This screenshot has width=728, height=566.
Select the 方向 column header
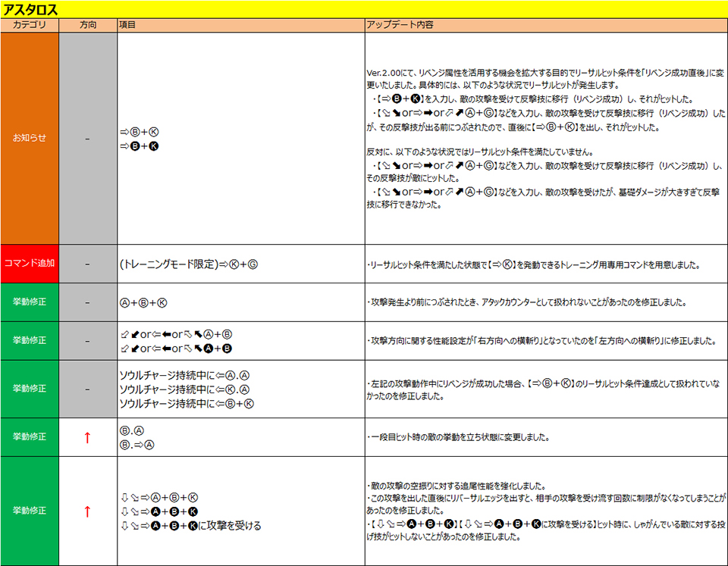pos(88,25)
